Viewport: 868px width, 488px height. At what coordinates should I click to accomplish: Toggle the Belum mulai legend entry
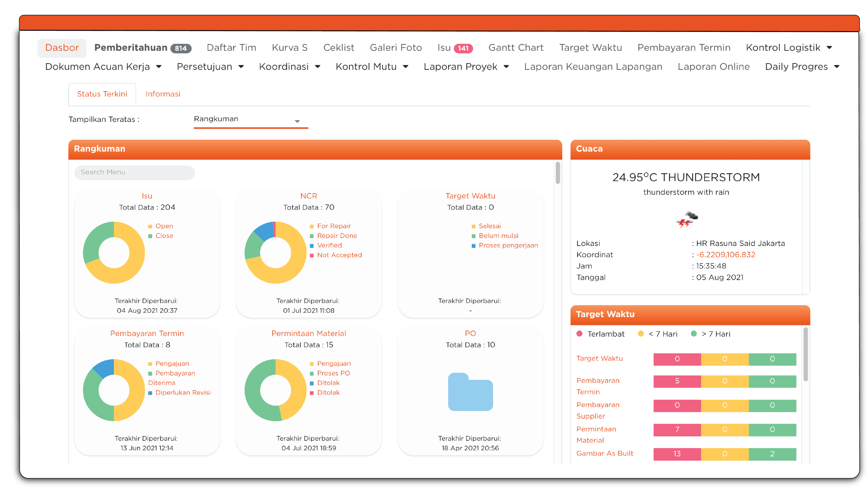[x=495, y=236]
